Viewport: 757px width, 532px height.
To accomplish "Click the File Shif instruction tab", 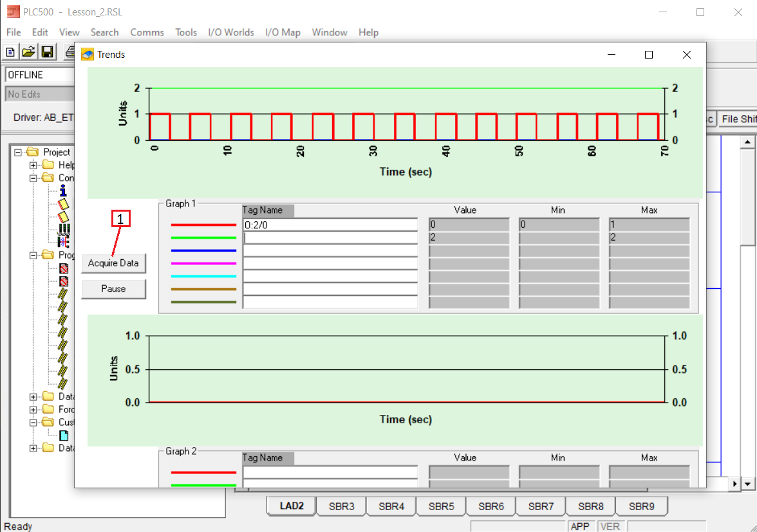I will (737, 119).
